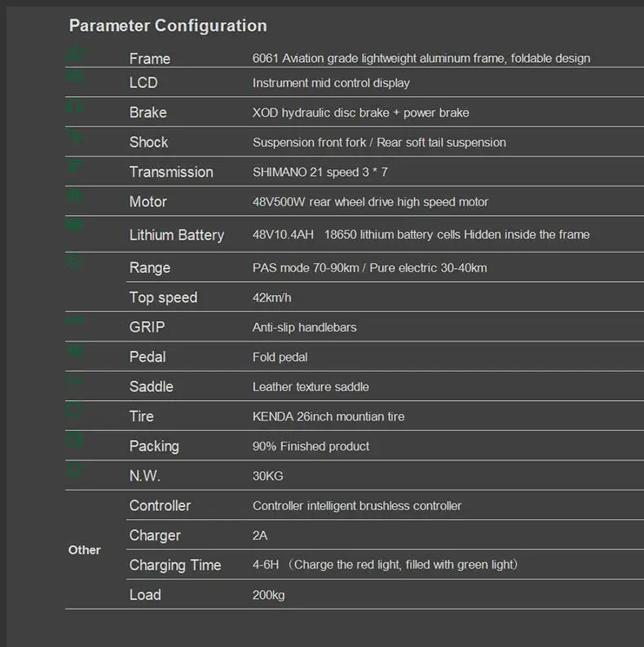Click the green Transmission row icon

(x=75, y=166)
